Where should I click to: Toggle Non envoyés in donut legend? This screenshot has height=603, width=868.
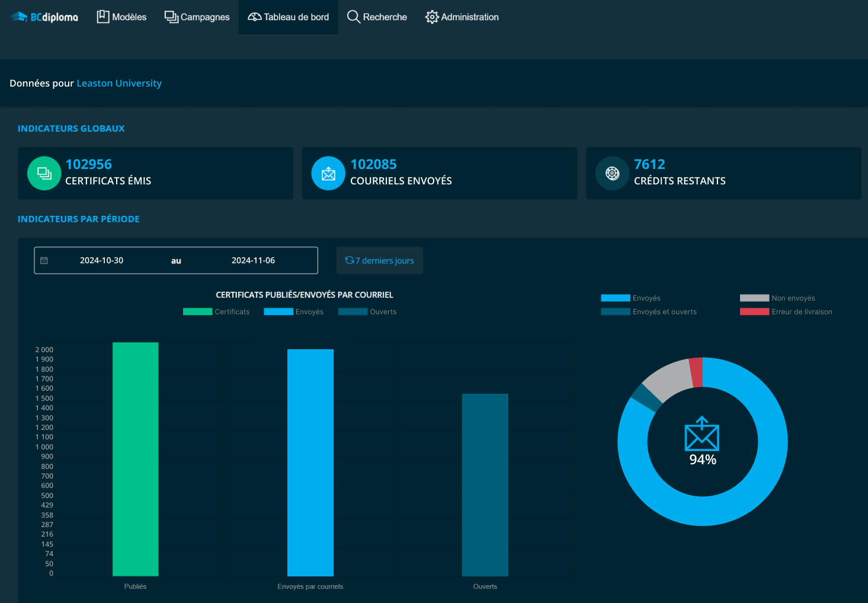[x=777, y=298]
